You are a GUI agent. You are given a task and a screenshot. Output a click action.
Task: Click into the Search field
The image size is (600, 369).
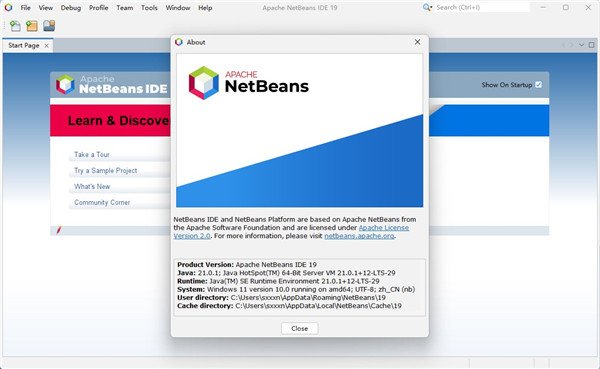(x=482, y=7)
